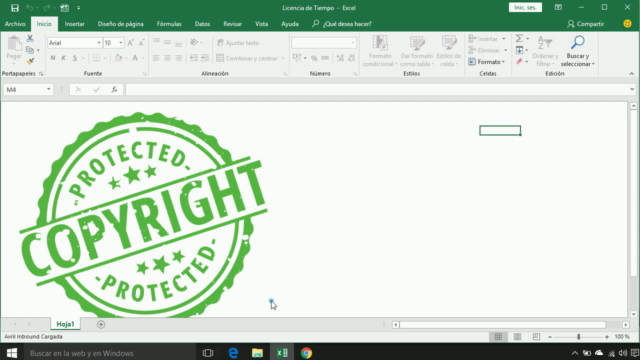Click Ajustar texto button

point(238,43)
